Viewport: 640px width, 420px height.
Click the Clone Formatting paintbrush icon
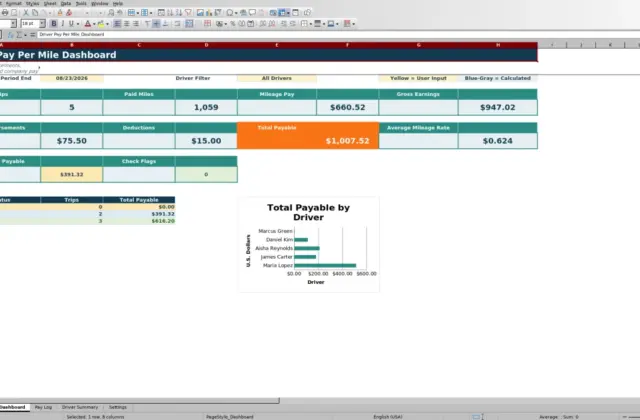60,13
